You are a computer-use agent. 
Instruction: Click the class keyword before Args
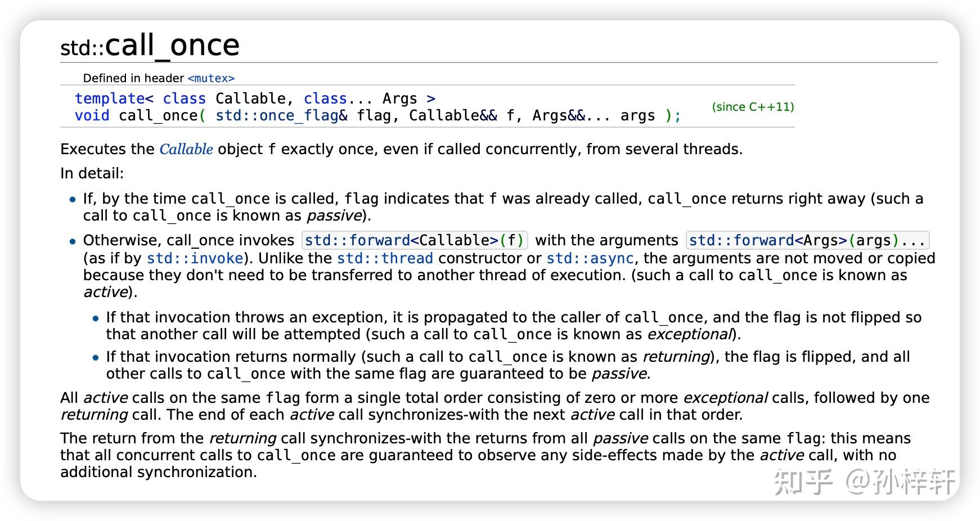pyautogui.click(x=325, y=98)
